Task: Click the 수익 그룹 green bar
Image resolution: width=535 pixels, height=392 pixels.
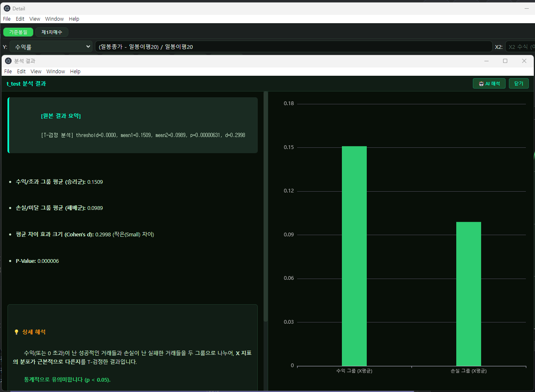Action: (x=354, y=256)
